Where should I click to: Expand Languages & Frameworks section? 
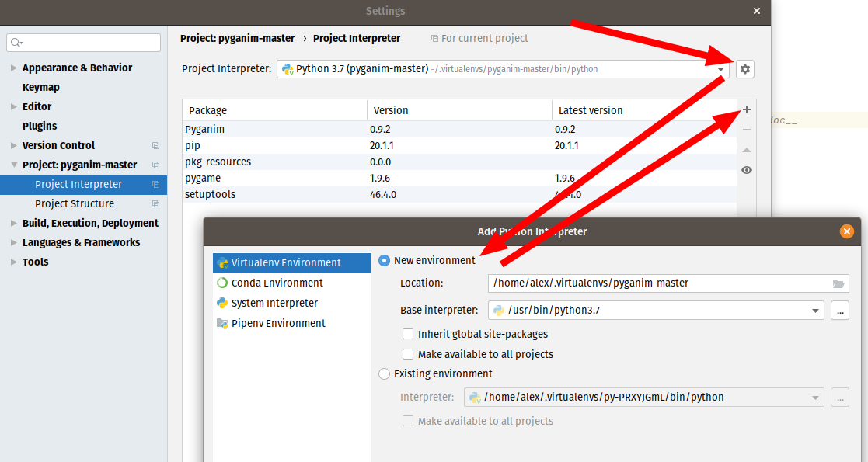(13, 242)
